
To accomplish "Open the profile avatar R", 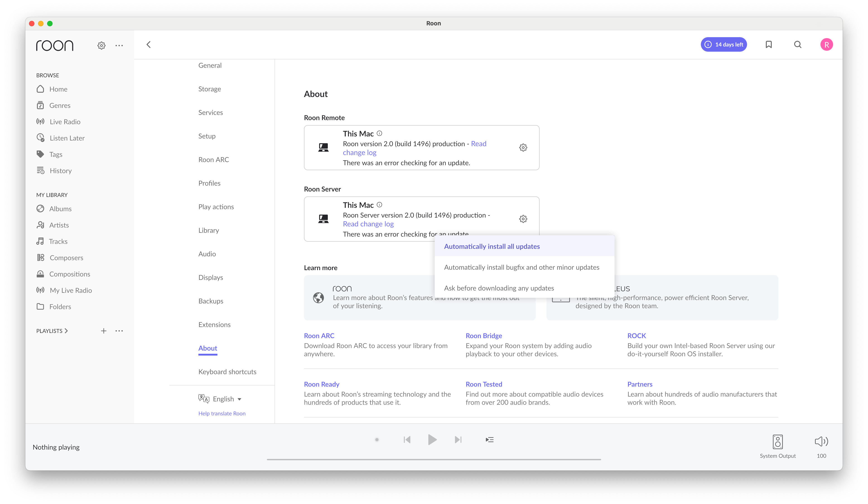I will [826, 44].
